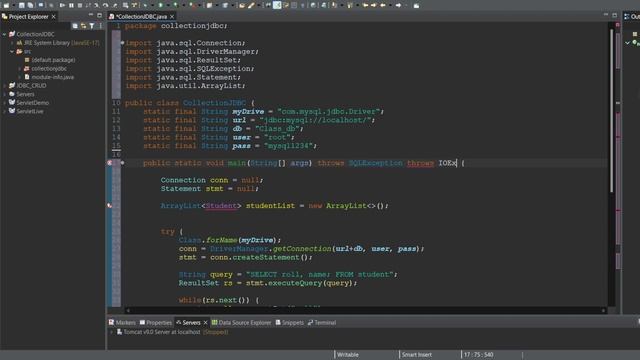Open Project Explorer view menu (three dots)
The height and width of the screenshot is (360, 640).
(x=100, y=26)
